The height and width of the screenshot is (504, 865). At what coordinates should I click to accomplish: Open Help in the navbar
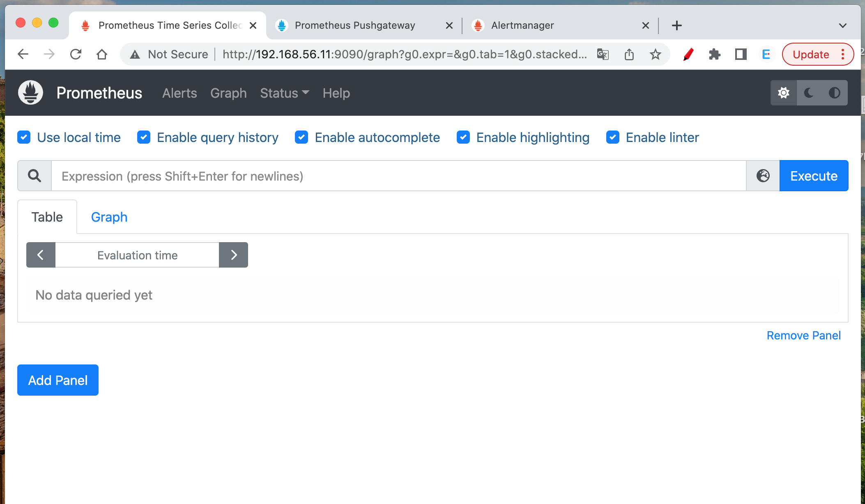point(336,93)
